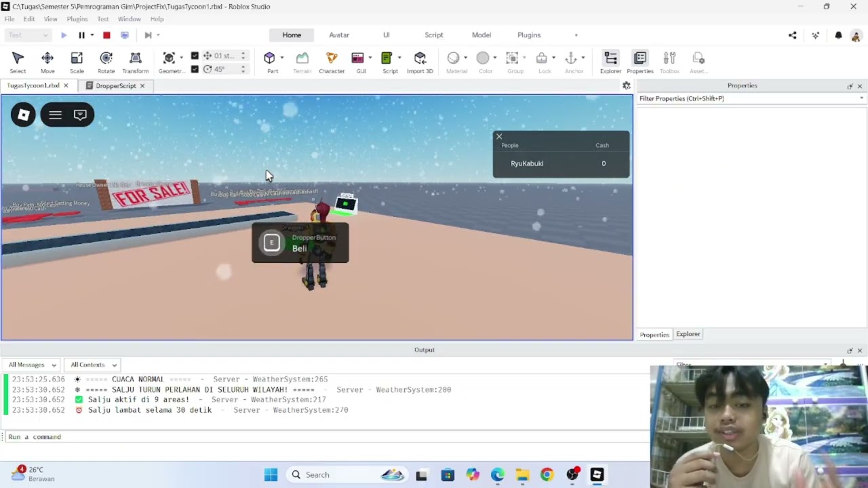Close the TugasTycoon1.rbxl tab
Image resolution: width=868 pixels, height=488 pixels.
point(66,85)
